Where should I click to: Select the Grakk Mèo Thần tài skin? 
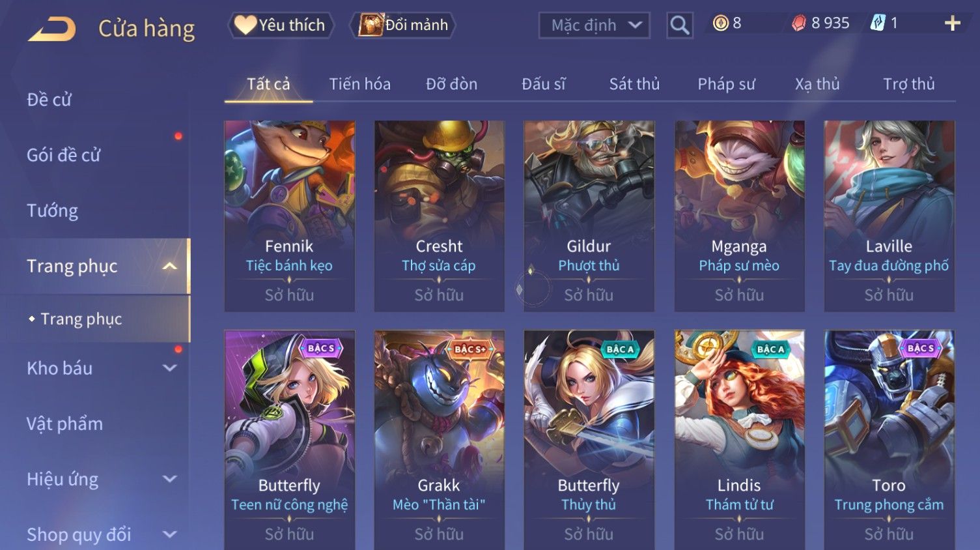(x=440, y=440)
